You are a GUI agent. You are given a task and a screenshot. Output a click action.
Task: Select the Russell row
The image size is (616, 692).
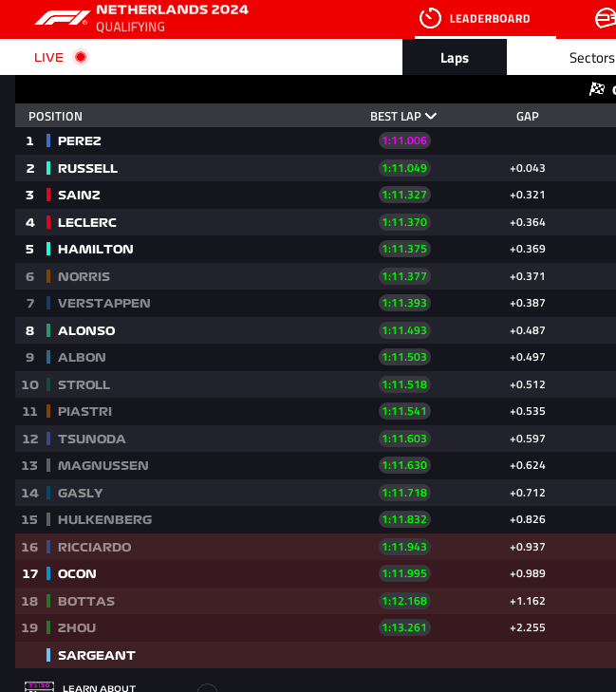315,168
